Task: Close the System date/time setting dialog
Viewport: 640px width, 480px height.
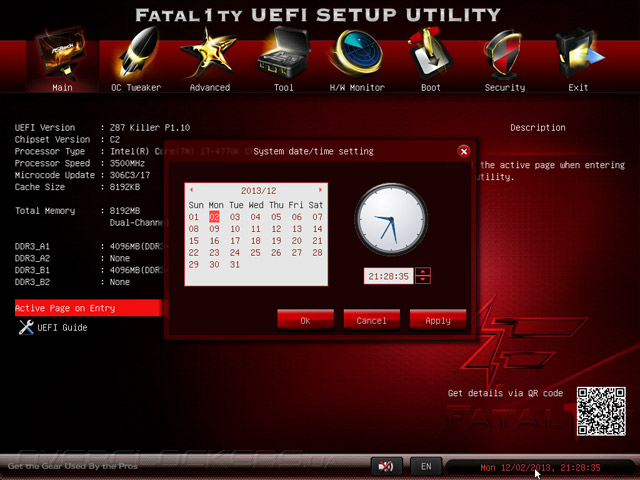Action: coord(464,151)
